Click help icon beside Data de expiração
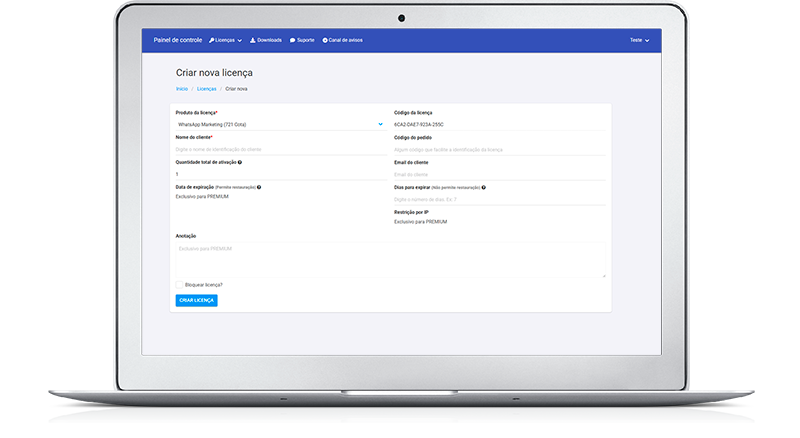This screenshot has height=438, width=800. (259, 187)
